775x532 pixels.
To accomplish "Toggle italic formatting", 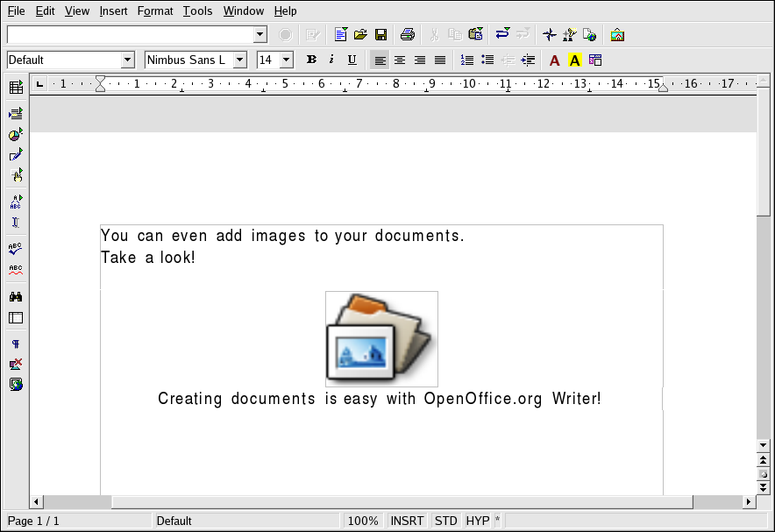I will click(331, 60).
